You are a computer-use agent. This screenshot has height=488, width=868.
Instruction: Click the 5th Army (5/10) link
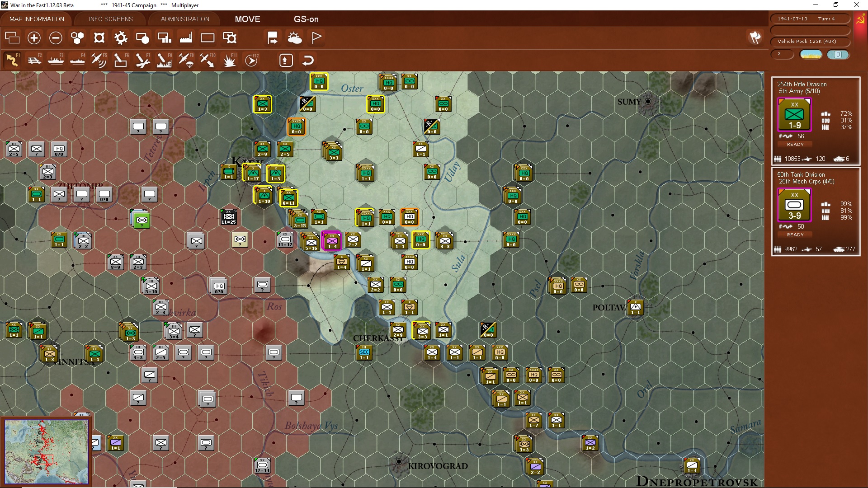click(799, 91)
